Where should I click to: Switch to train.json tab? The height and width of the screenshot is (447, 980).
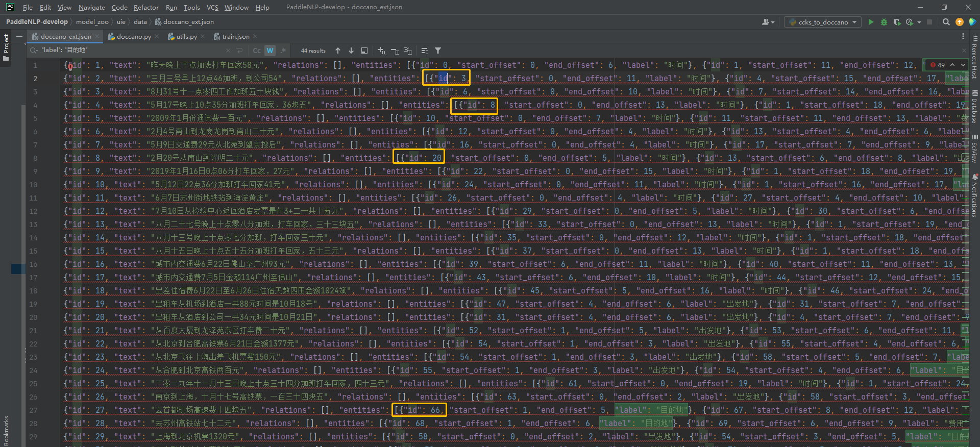tap(236, 36)
